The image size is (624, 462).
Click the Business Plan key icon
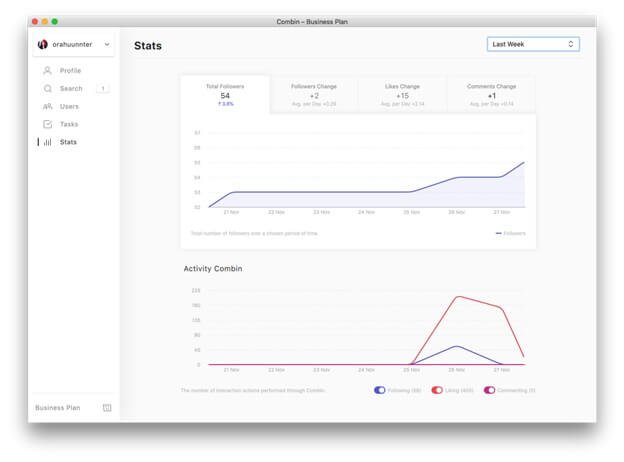[x=107, y=407]
